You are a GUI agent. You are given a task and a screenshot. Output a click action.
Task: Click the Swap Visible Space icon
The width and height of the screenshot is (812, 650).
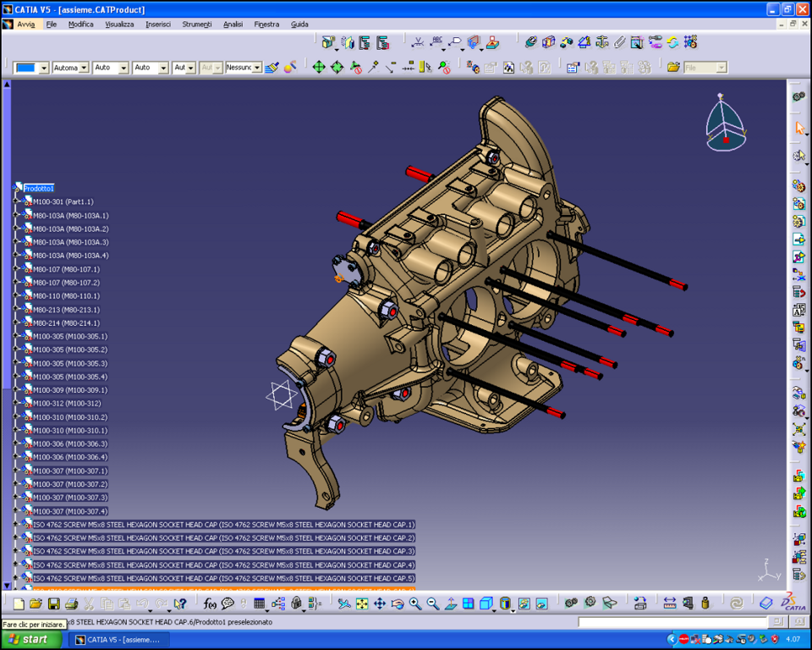[x=541, y=603]
